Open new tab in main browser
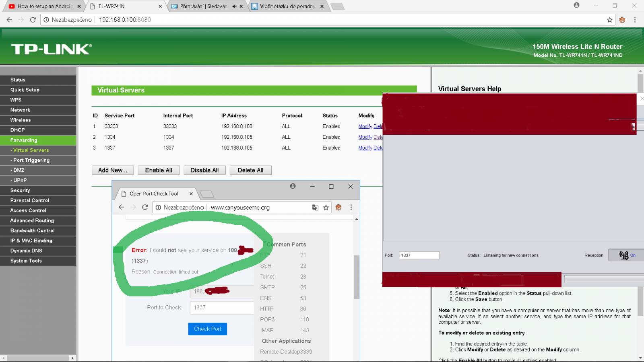 coord(337,6)
